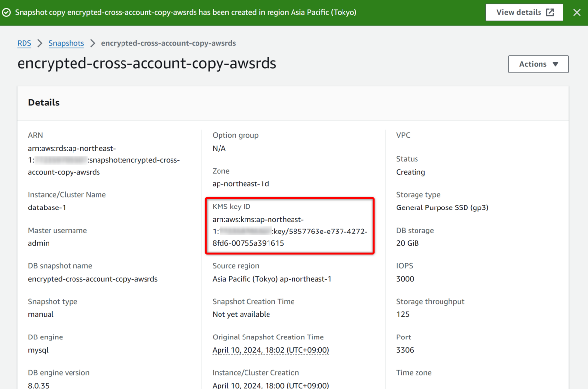This screenshot has width=588, height=389.
Task: Open the Actions dropdown
Action: pyautogui.click(x=538, y=64)
